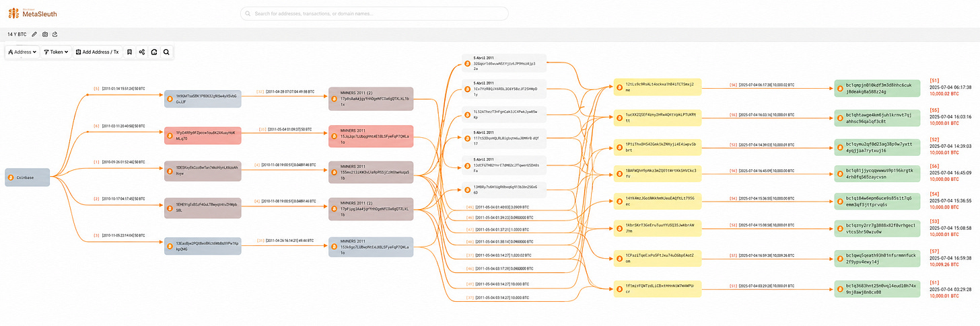Click the Bitcoin icon on yellow node 1ucXXZQSEF4zny2HRwAQKt

619,118
